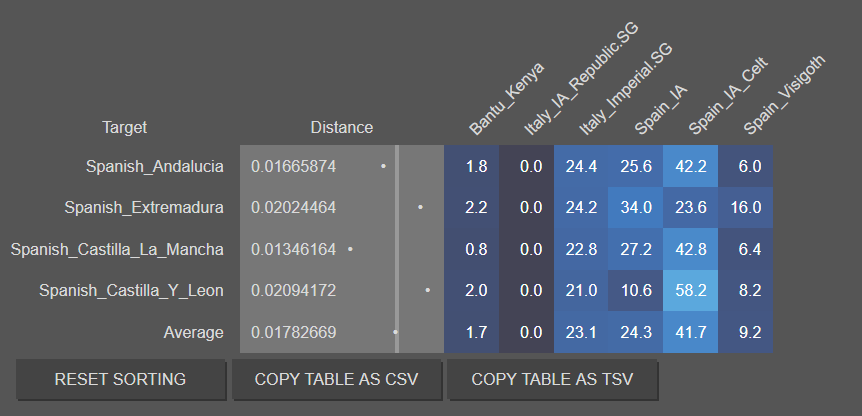Click the 21.0 Italy_Imperial.SG cell
Screen dimensions: 862x416
point(581,291)
